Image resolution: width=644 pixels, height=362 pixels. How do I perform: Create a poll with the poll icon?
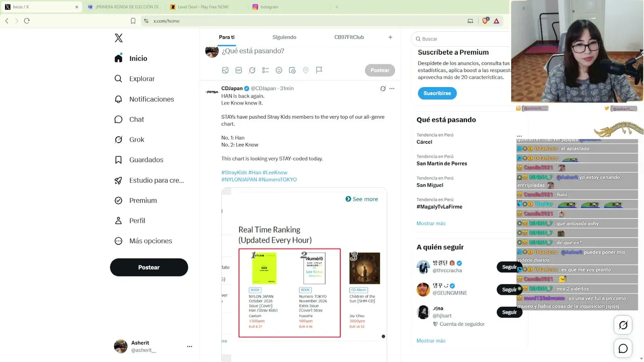(x=266, y=70)
